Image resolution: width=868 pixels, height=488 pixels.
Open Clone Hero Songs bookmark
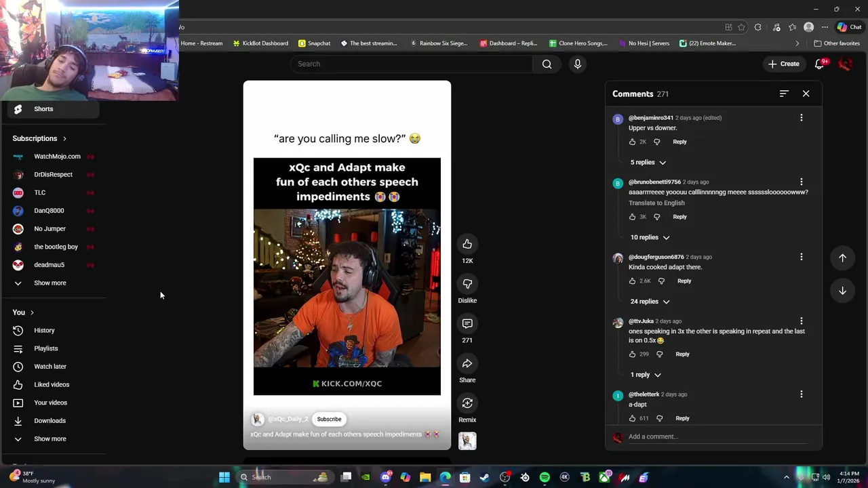578,43
